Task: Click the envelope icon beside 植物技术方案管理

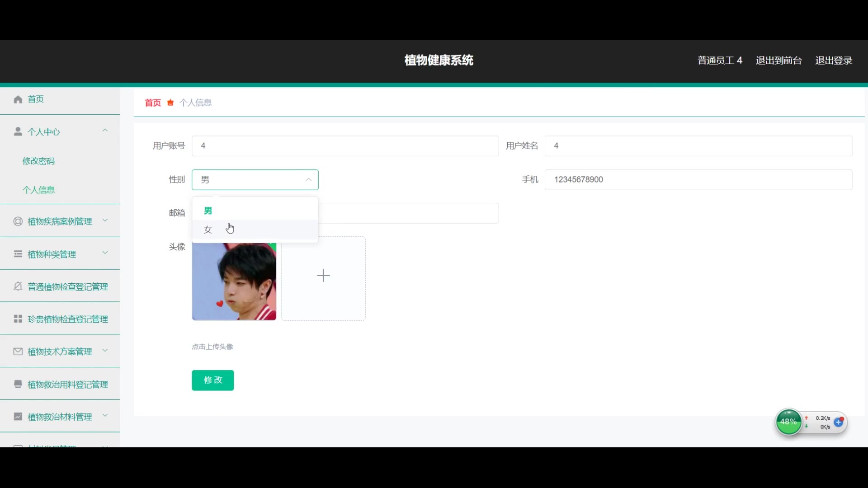Action: click(18, 352)
